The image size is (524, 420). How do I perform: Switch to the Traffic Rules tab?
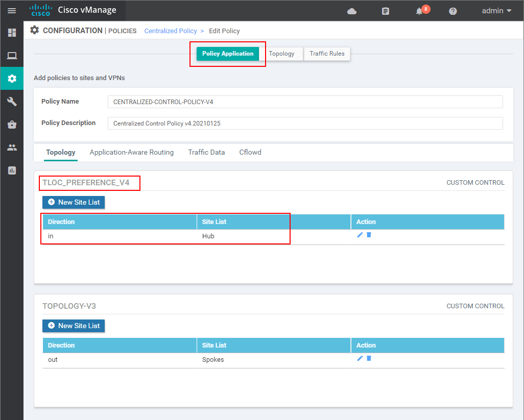[327, 53]
